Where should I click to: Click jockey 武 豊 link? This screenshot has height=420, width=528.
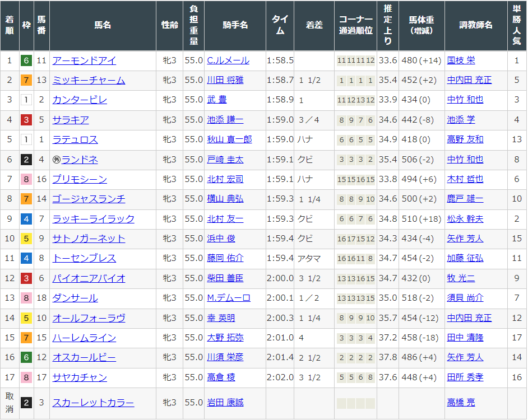click(x=216, y=100)
